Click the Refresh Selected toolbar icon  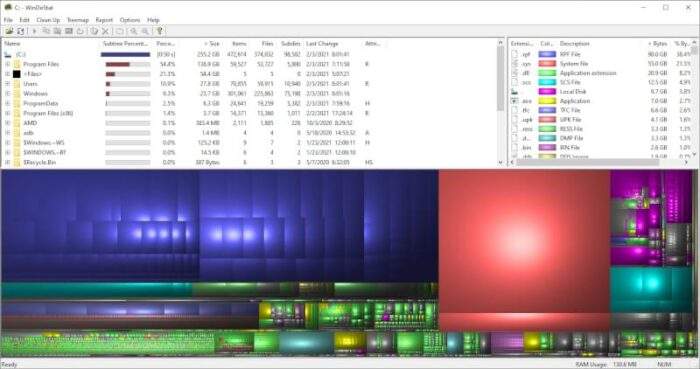80,31
